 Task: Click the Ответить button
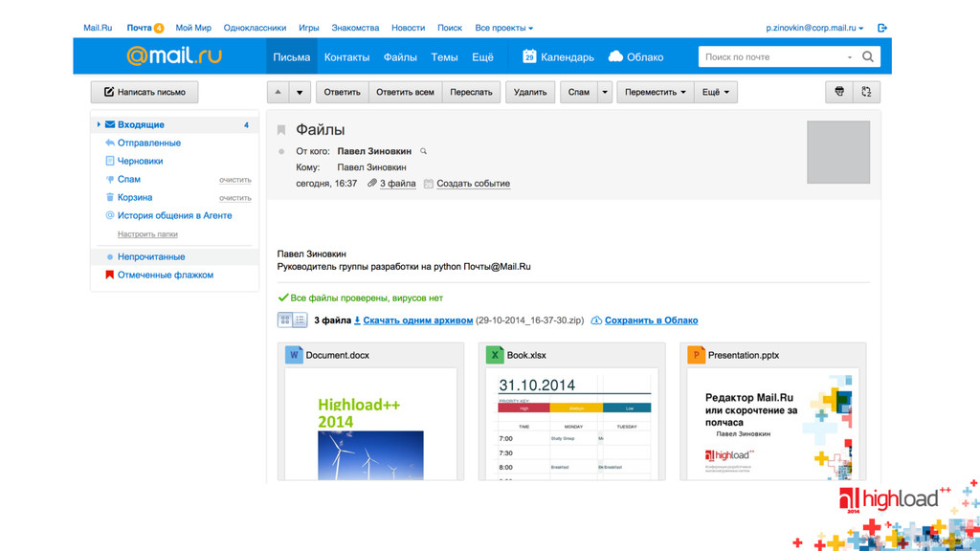[342, 93]
